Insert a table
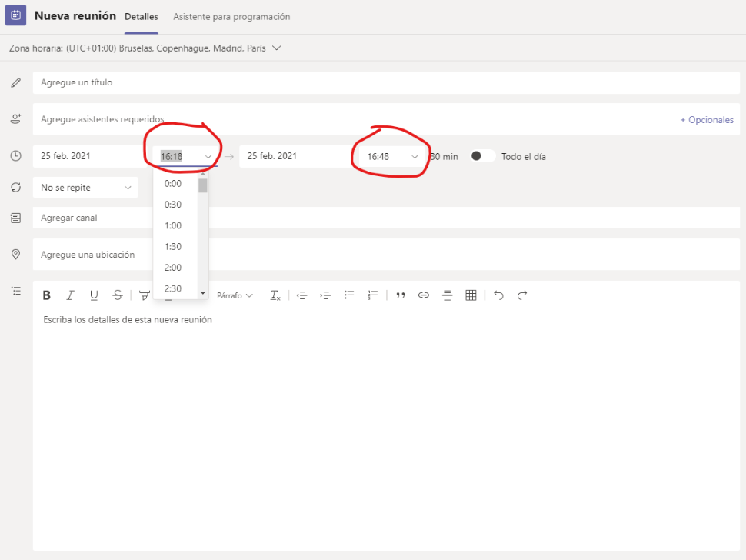 tap(471, 295)
